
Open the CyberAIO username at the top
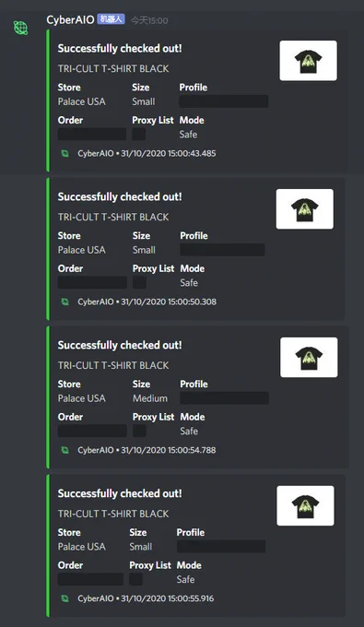70,19
